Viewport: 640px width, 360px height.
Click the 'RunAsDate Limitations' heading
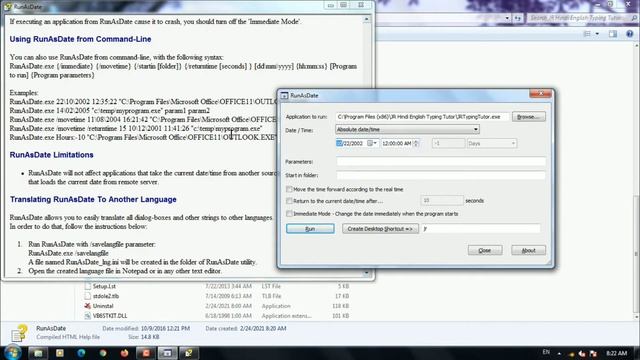[x=51, y=155]
